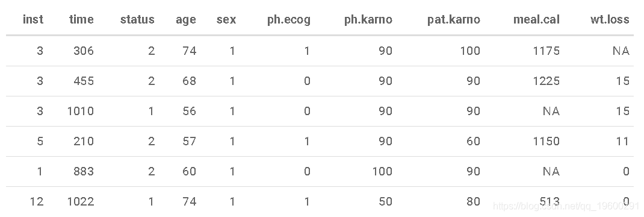Click the inst column header

[x=33, y=19]
